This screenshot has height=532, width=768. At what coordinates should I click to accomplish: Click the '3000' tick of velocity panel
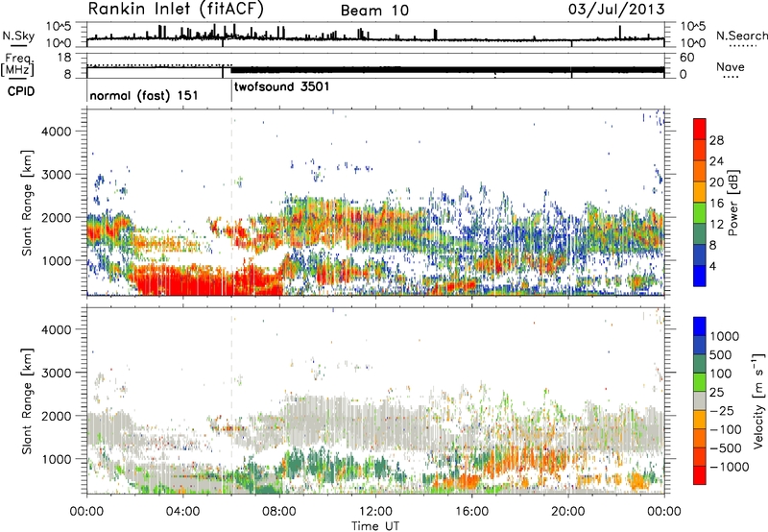coord(57,373)
